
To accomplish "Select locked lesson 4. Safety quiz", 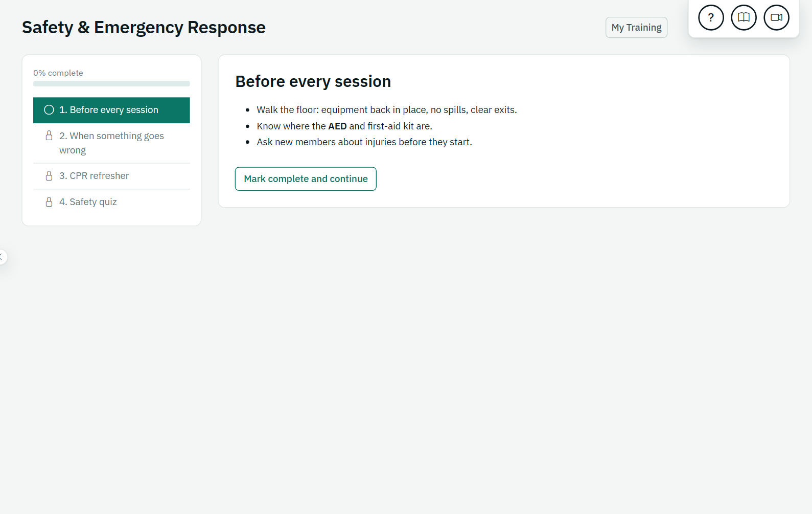I will [111, 202].
